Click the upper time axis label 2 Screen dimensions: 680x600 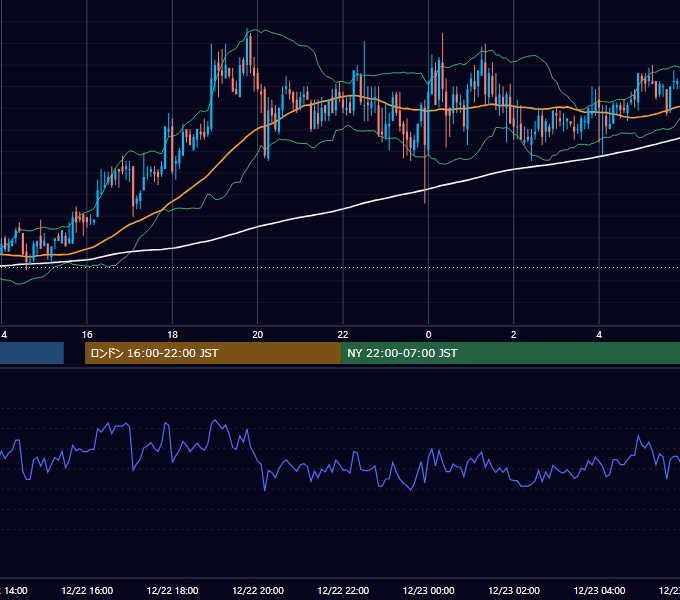[513, 335]
